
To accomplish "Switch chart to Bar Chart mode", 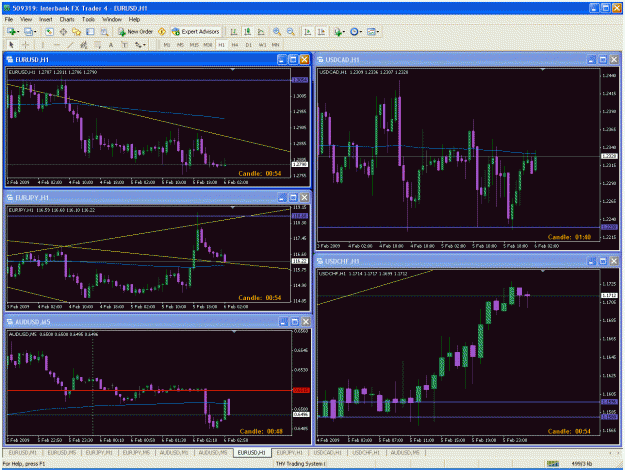I will (234, 31).
